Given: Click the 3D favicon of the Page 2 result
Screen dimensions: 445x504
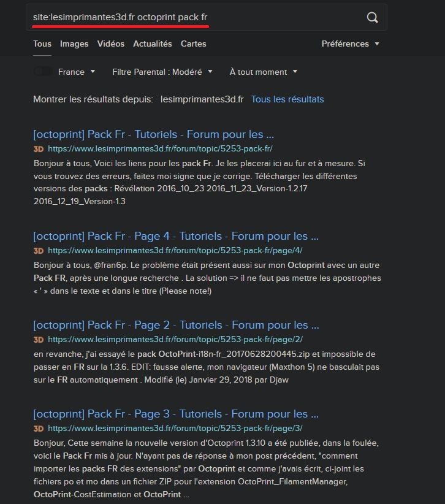Looking at the screenshot, I should point(39,340).
